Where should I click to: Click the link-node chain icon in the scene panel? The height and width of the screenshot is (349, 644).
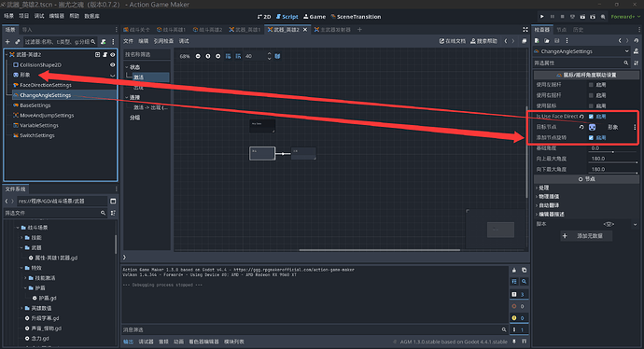pyautogui.click(x=17, y=41)
